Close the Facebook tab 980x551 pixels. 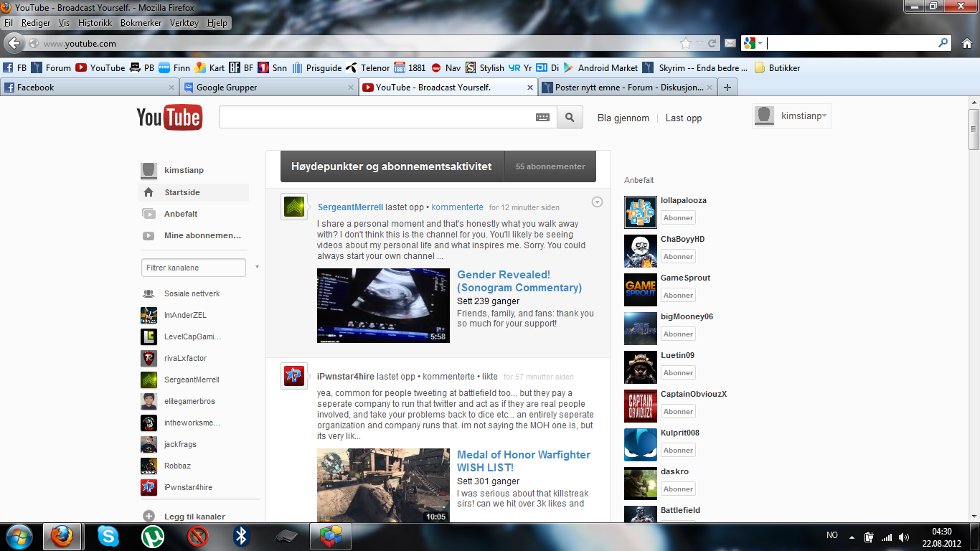point(171,88)
